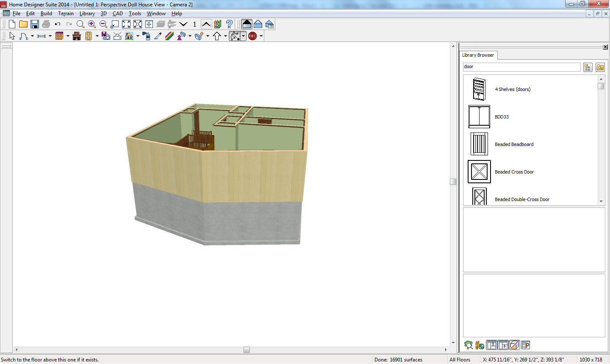Screen dimensions: 610x364
Task: Choose the BDD33 item in library results
Action: [502, 117]
